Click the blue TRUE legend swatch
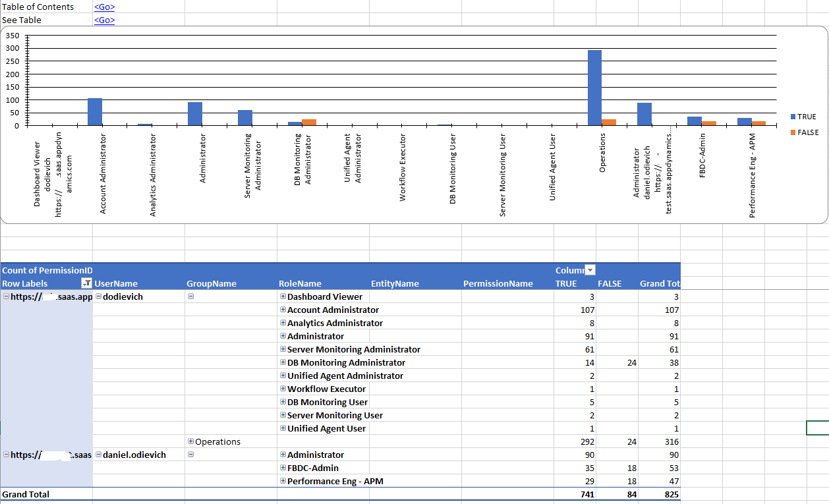 click(793, 117)
